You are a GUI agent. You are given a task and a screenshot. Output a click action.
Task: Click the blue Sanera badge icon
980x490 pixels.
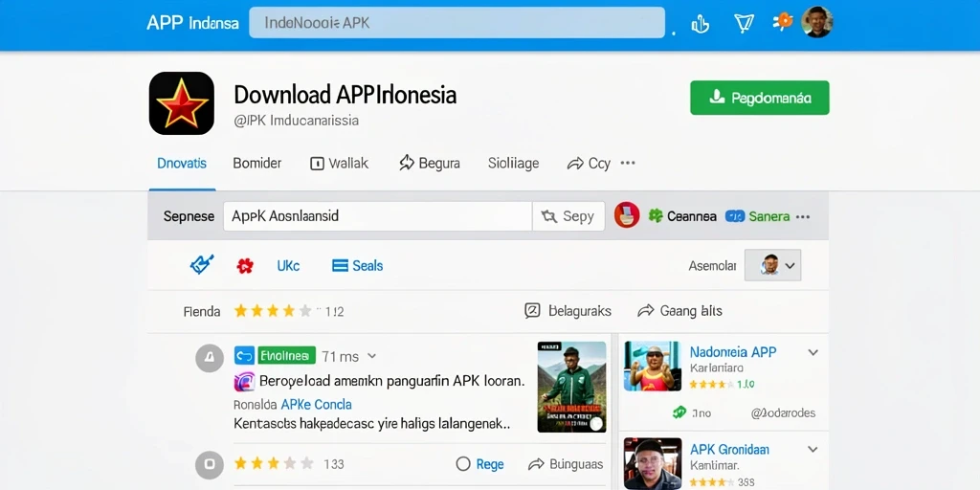734,216
